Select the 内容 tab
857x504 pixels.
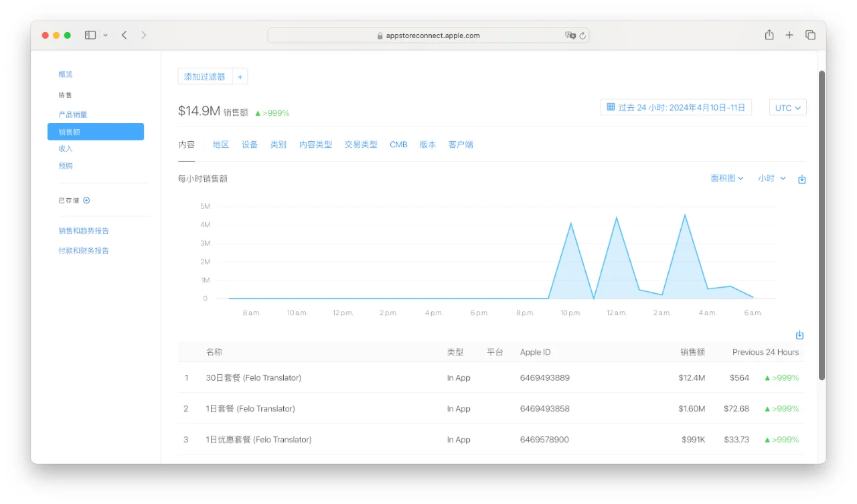pos(186,145)
